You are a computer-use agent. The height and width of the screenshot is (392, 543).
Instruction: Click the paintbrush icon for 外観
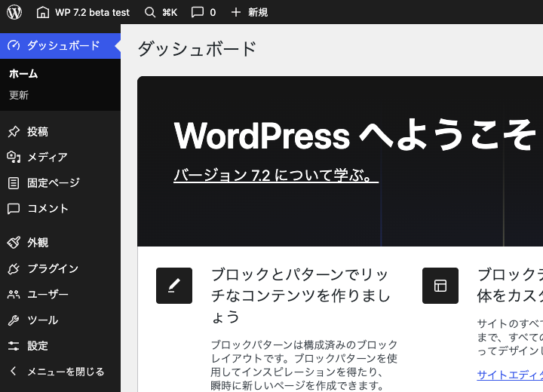click(14, 243)
